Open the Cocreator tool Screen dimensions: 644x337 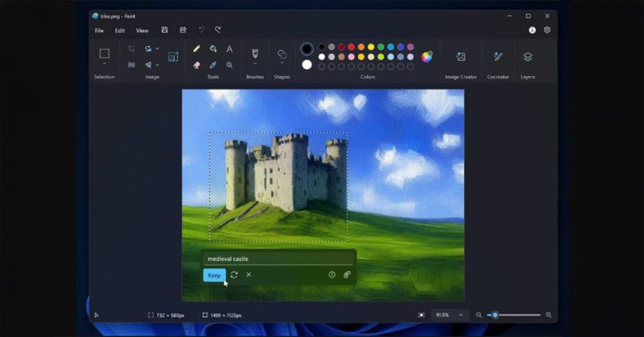point(498,57)
